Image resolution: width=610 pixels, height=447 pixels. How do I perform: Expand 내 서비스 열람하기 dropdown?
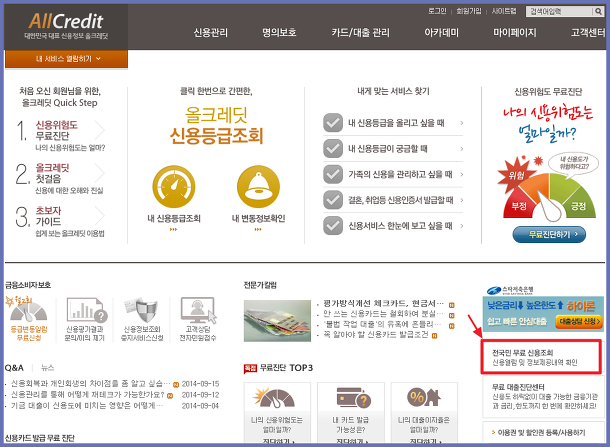click(66, 59)
